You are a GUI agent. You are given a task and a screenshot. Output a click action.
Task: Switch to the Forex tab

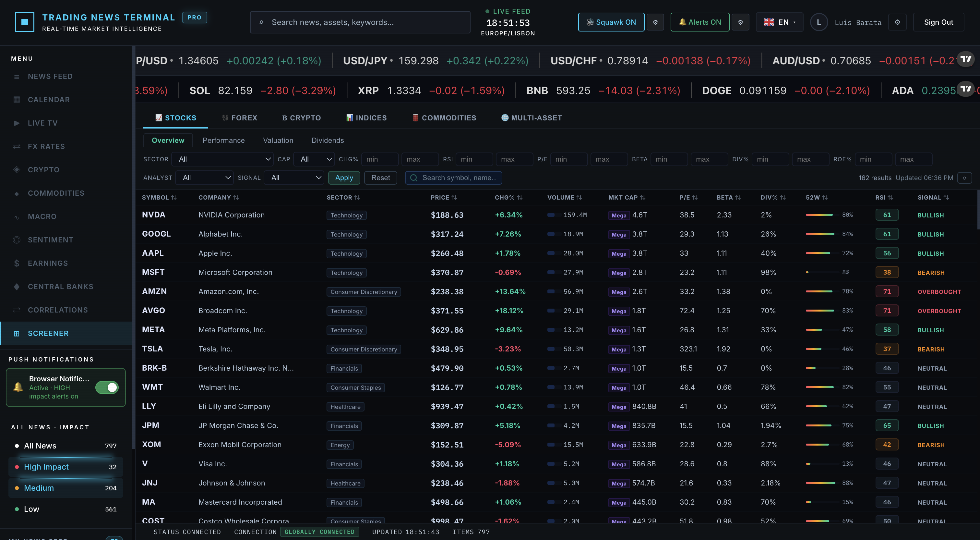click(240, 118)
